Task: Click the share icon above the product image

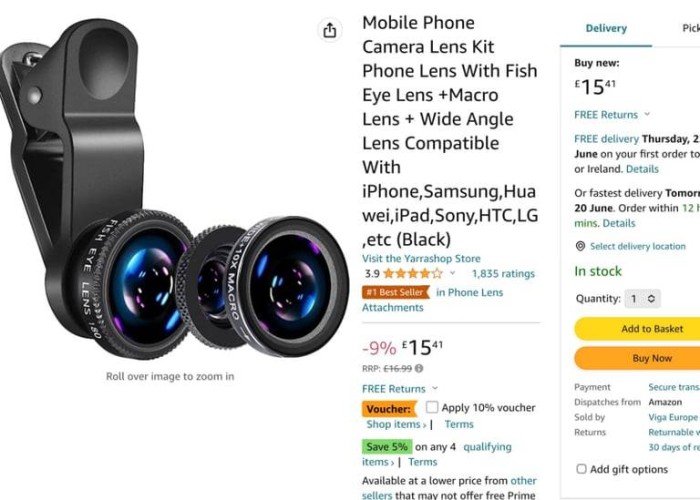Action: point(330,31)
